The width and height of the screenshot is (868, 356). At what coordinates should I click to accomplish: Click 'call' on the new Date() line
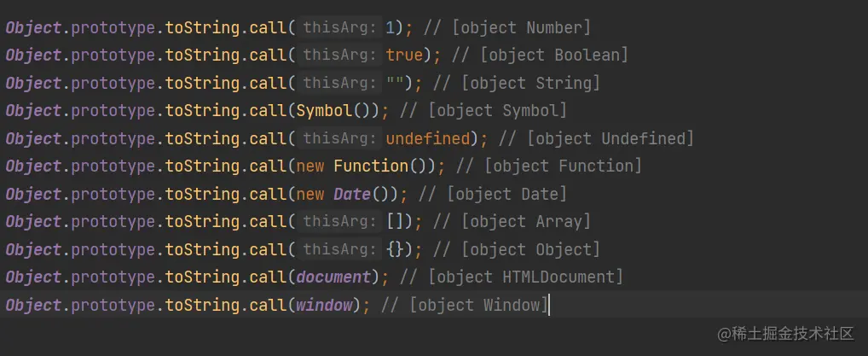coord(268,194)
